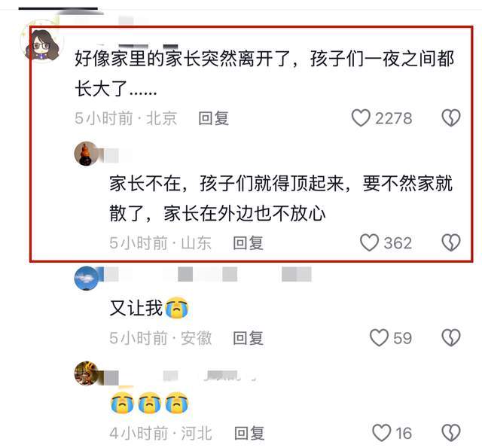Like the Anhui comment with 59 likes
Screen dimensions: 482x448
tap(379, 337)
